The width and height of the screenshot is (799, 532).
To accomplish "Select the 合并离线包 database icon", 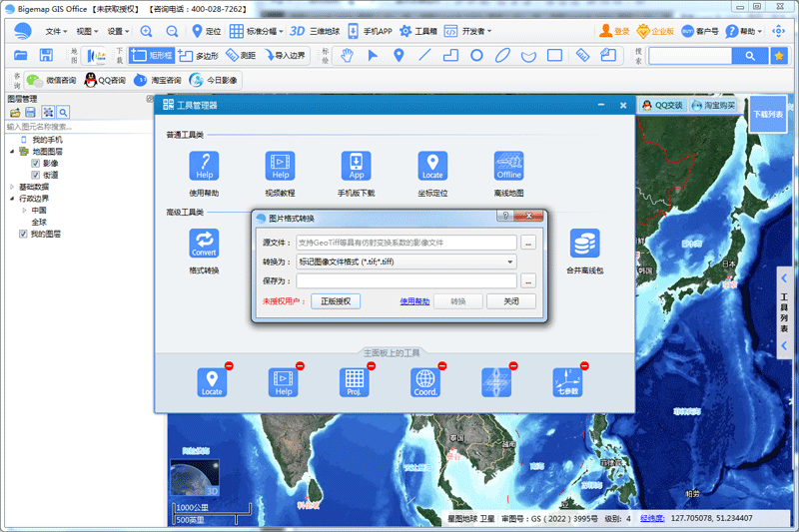I will 584,244.
